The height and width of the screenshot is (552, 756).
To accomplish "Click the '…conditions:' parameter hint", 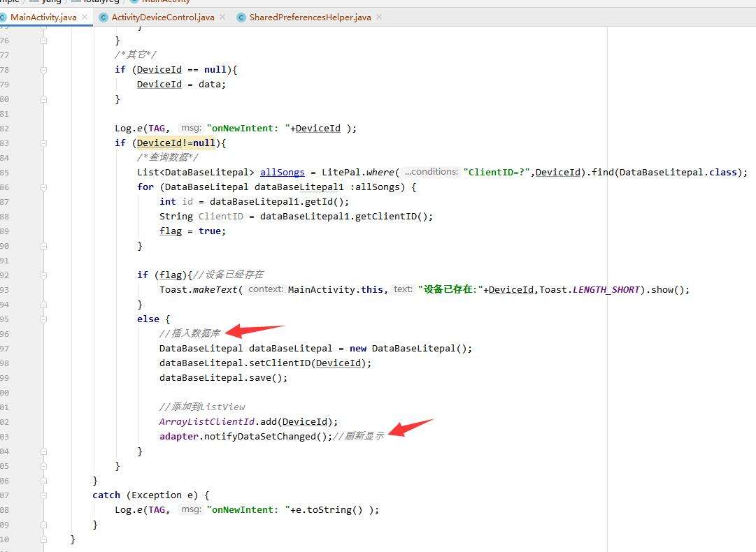I will click(x=431, y=172).
